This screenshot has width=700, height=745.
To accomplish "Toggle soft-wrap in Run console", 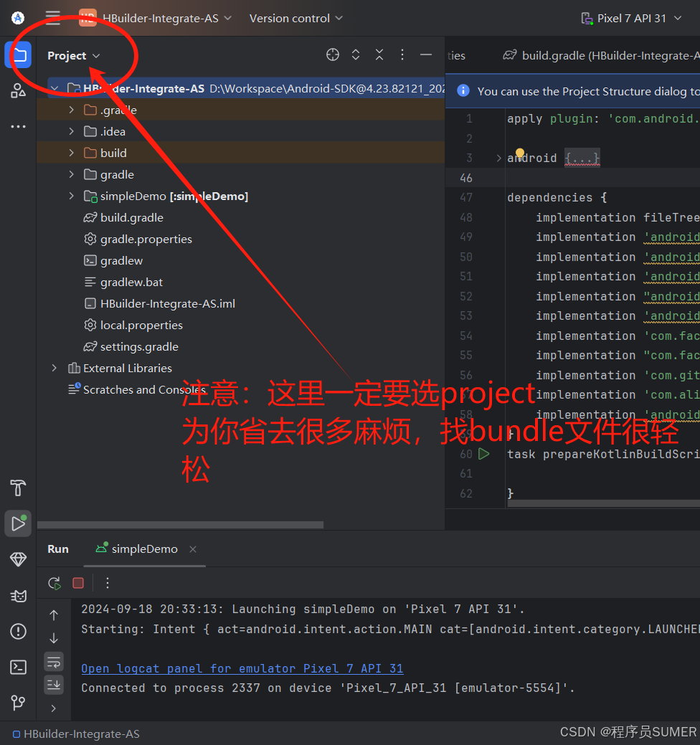I will pos(54,661).
